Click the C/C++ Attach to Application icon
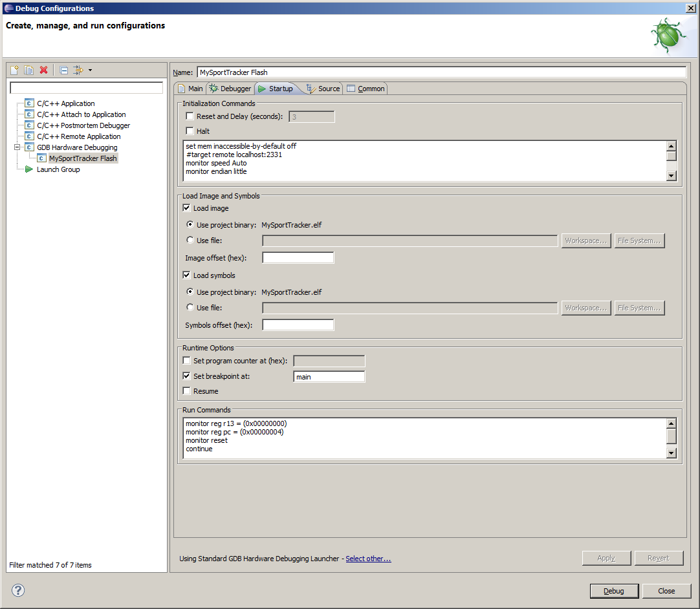Viewport: 700px width, 609px height. [30, 114]
